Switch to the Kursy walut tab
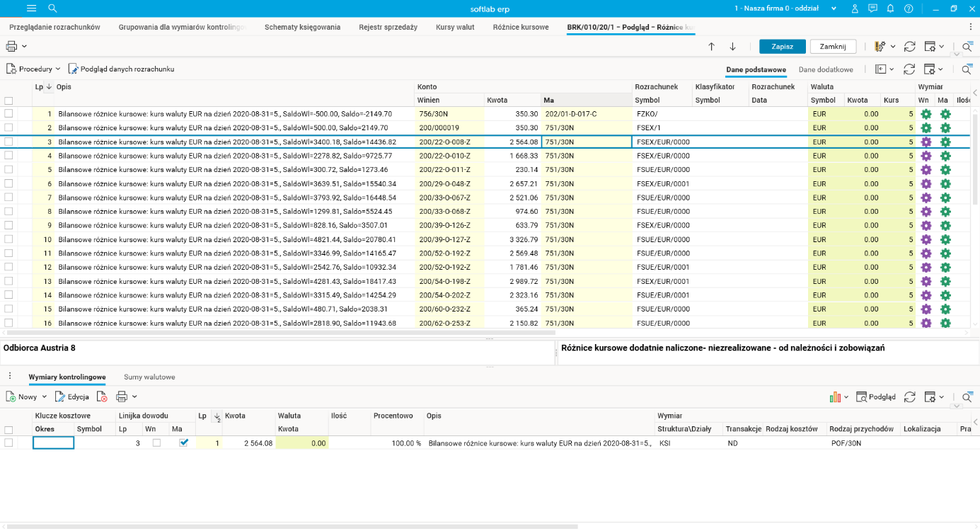Image resolution: width=980 pixels, height=531 pixels. pos(455,27)
